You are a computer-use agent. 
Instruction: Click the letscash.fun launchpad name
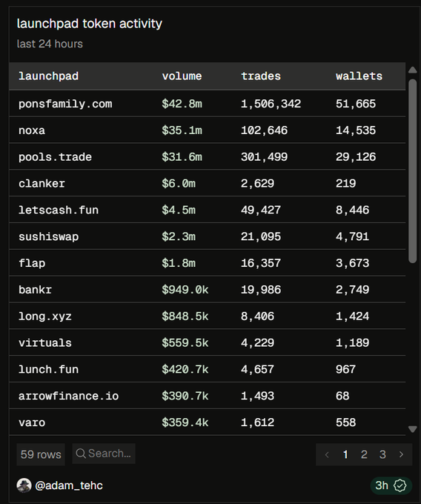tap(59, 210)
